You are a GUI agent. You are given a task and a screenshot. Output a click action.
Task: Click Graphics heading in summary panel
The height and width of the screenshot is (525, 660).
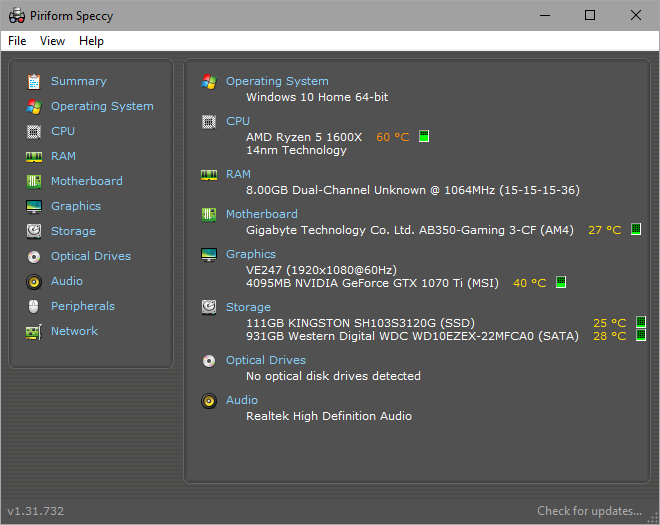(x=251, y=254)
